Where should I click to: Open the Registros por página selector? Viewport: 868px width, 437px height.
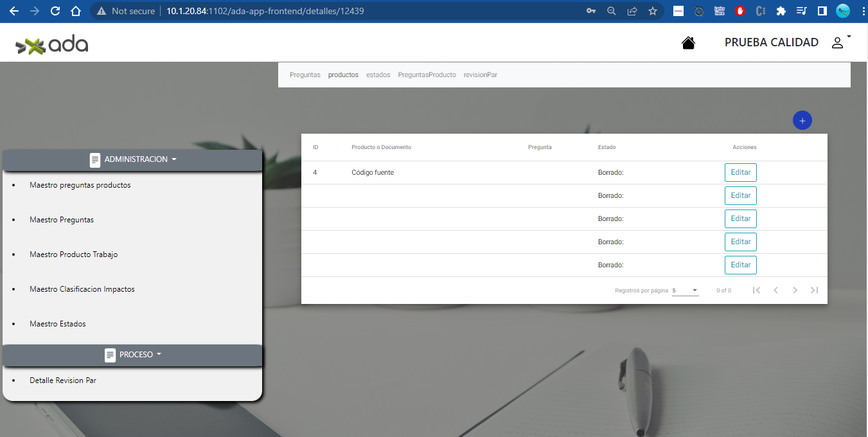coord(685,290)
